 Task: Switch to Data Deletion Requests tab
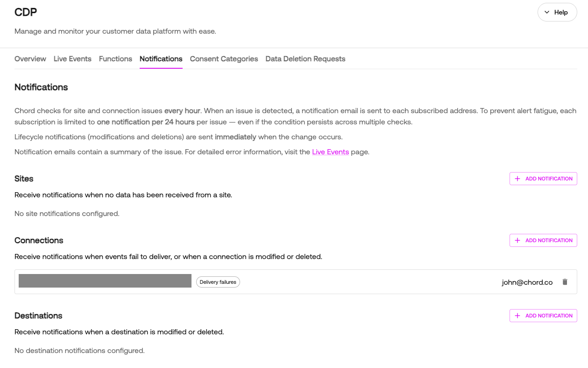point(305,59)
